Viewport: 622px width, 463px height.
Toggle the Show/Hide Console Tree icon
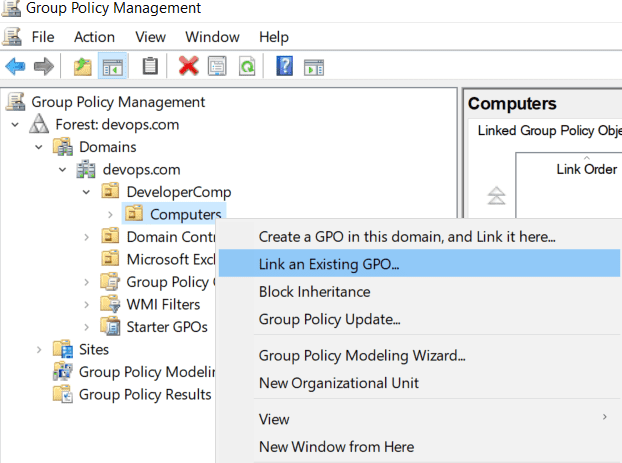[113, 66]
